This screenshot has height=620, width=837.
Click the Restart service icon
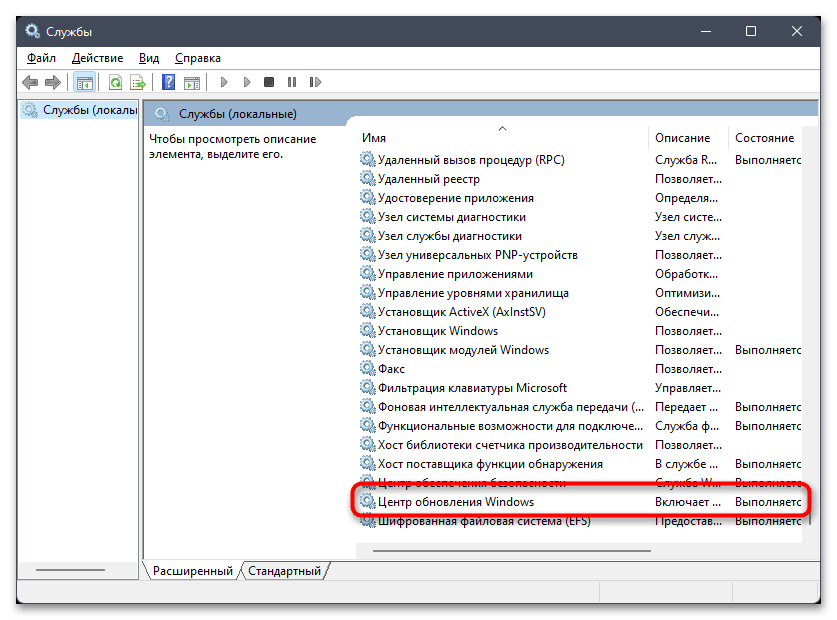315,82
